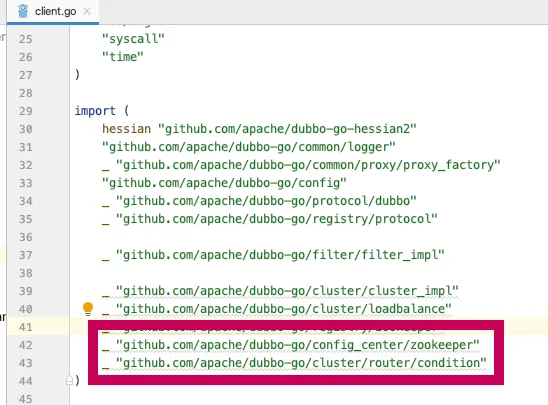Click the common/logger import path
This screenshot has height=405, width=548.
point(249,147)
